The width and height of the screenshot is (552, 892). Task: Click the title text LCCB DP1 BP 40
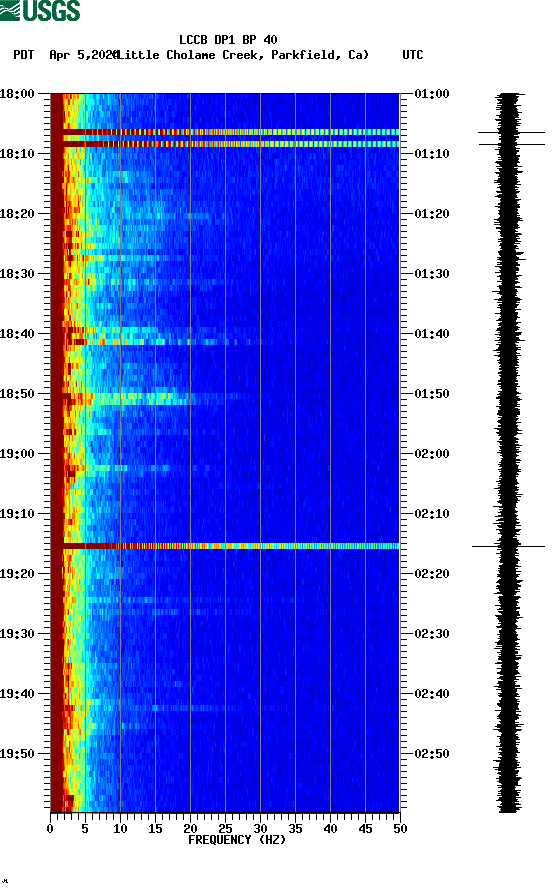pos(228,40)
